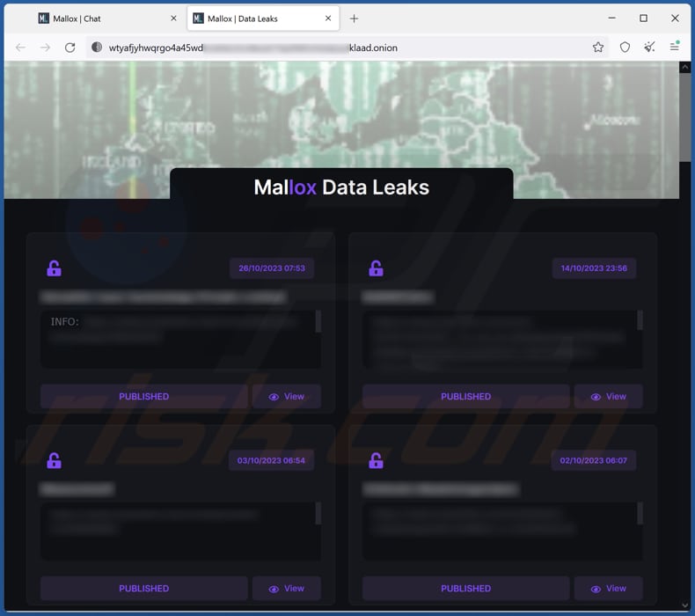Close the Mallox | Data Leaks tab

[328, 18]
